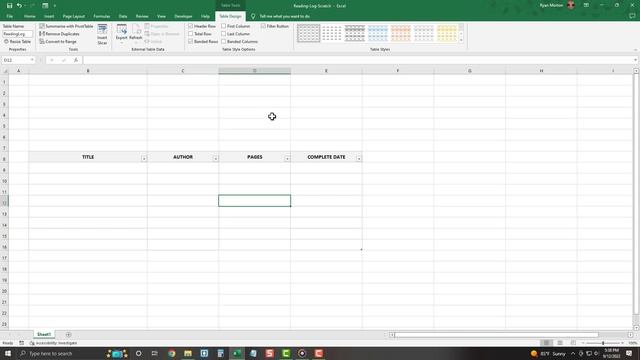
Task: Select the COMPLETE DATE header cell
Action: point(326,157)
